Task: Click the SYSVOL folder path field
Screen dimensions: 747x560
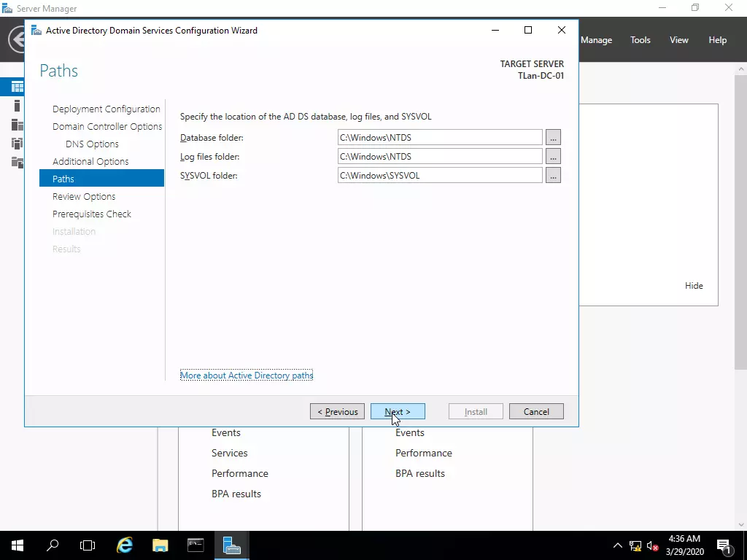Action: [440, 176]
